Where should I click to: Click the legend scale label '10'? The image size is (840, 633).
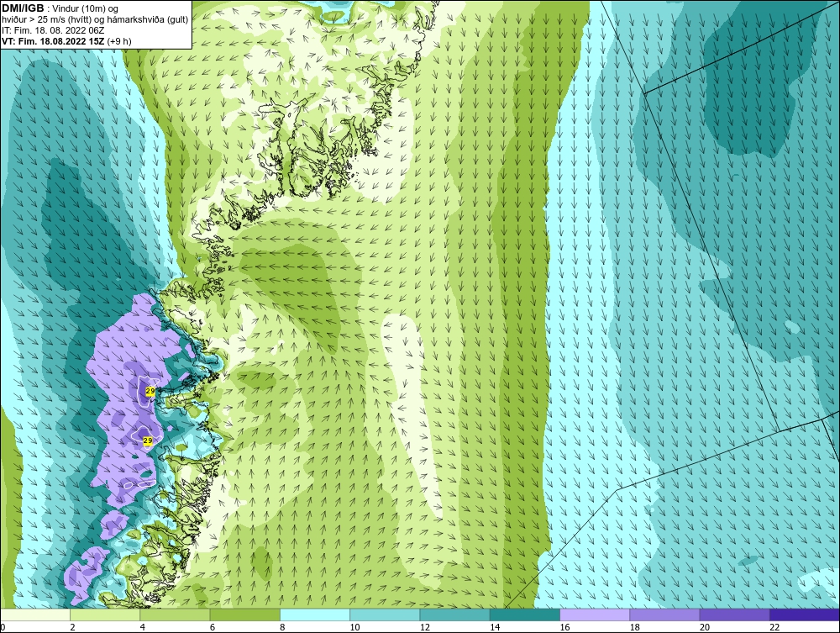354,628
